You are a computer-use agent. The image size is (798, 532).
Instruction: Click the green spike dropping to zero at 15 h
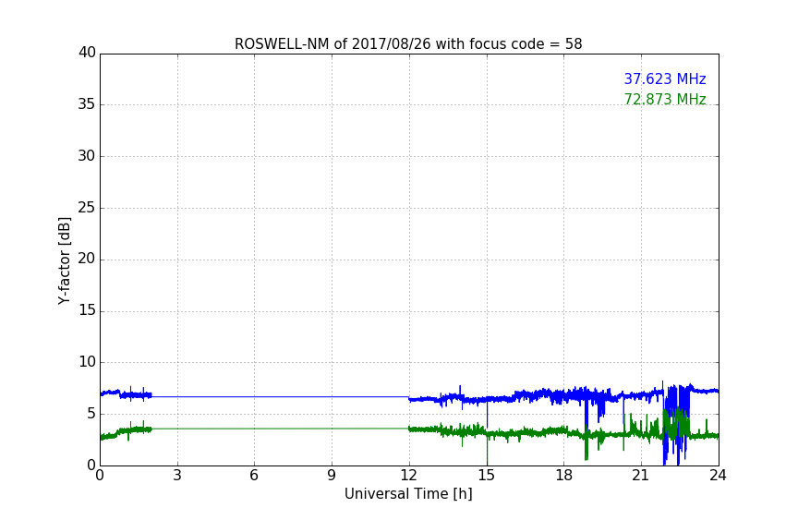pos(487,451)
